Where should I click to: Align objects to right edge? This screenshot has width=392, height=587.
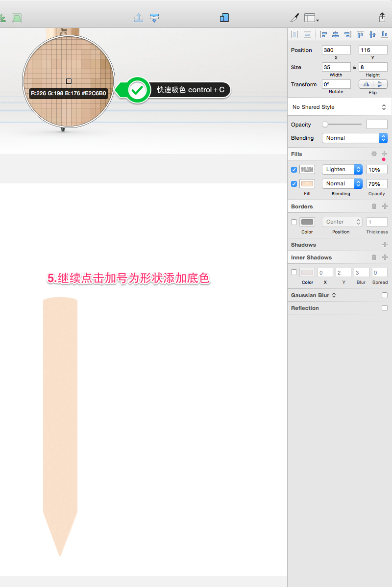coord(348,35)
